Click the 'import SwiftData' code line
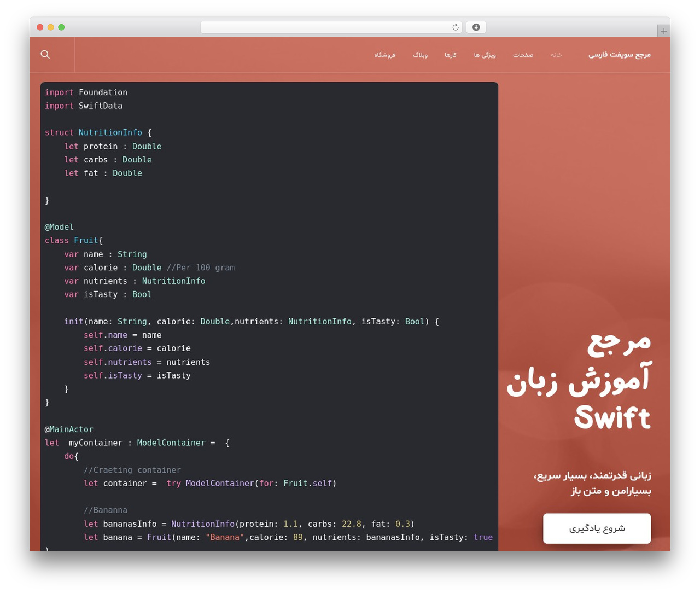 click(x=84, y=106)
